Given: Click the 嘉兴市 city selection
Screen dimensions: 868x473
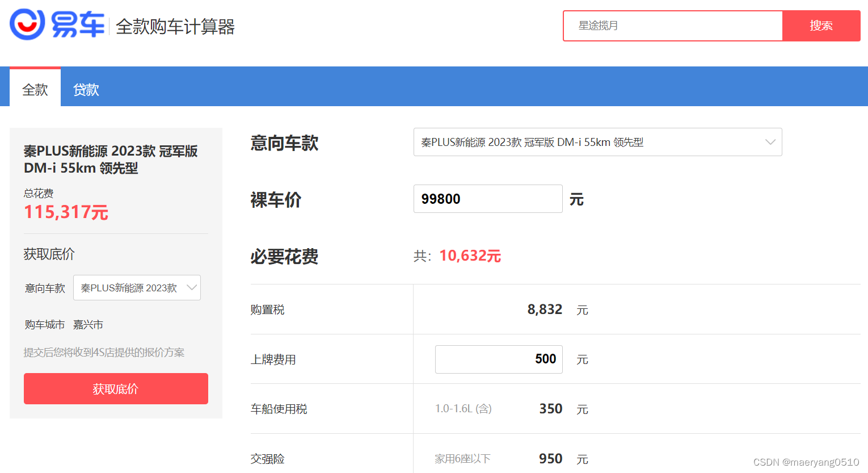Looking at the screenshot, I should (x=88, y=325).
